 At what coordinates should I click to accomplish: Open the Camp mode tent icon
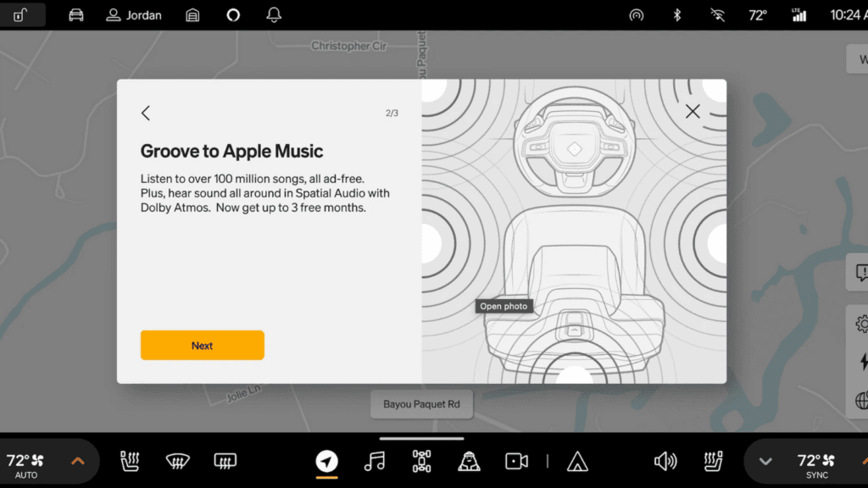(577, 461)
